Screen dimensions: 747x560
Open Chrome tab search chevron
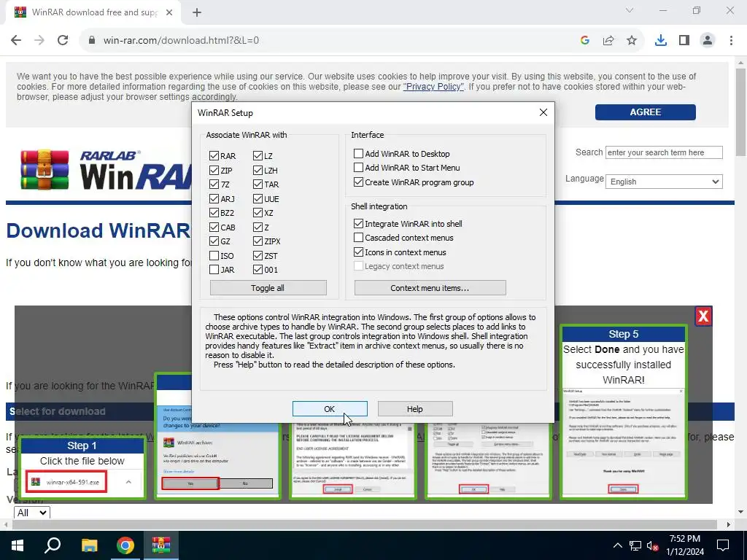click(630, 10)
